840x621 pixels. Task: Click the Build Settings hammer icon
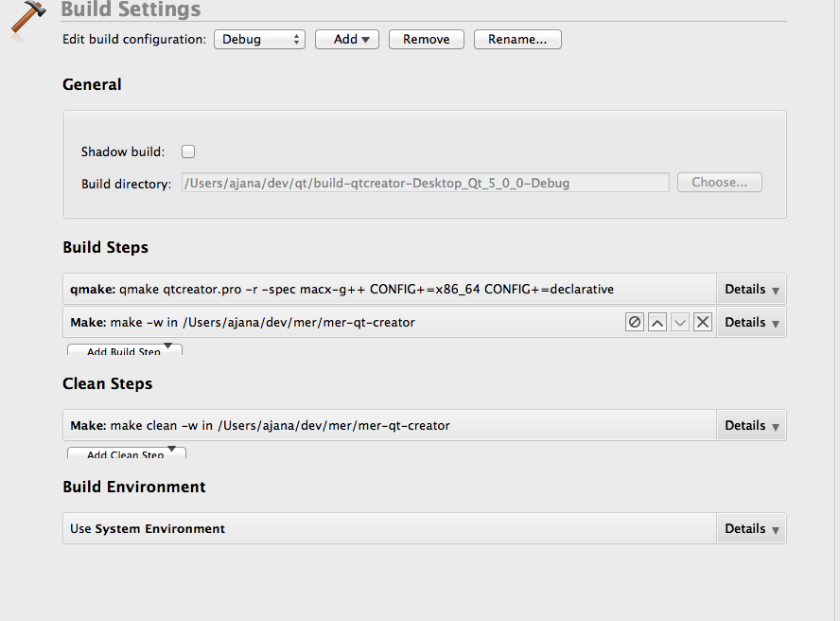pyautogui.click(x=27, y=20)
